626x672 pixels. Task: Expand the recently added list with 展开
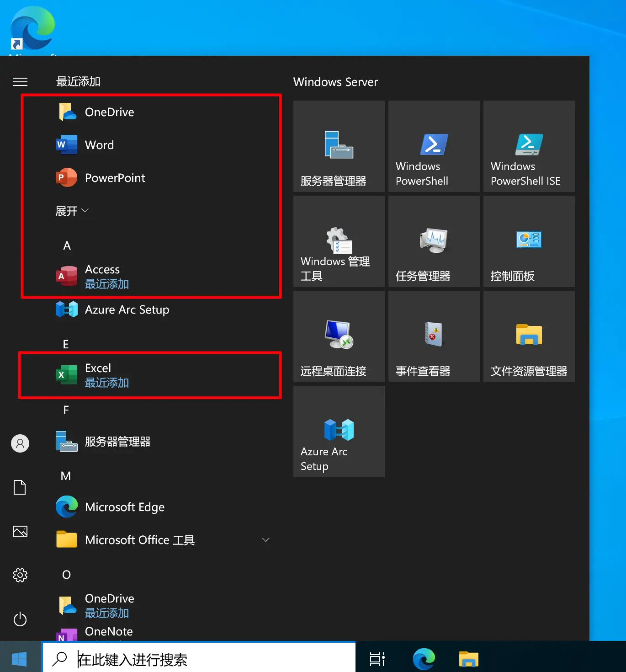(72, 211)
